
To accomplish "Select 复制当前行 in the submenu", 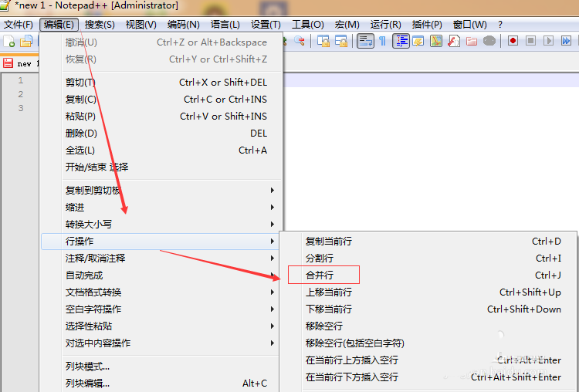I will point(428,242).
